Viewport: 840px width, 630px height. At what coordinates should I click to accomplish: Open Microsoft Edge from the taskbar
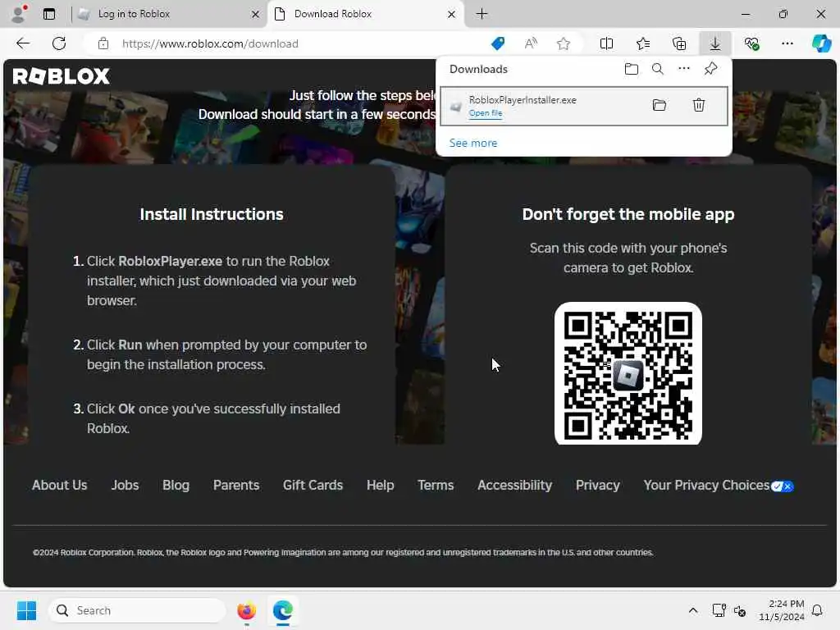pyautogui.click(x=282, y=610)
